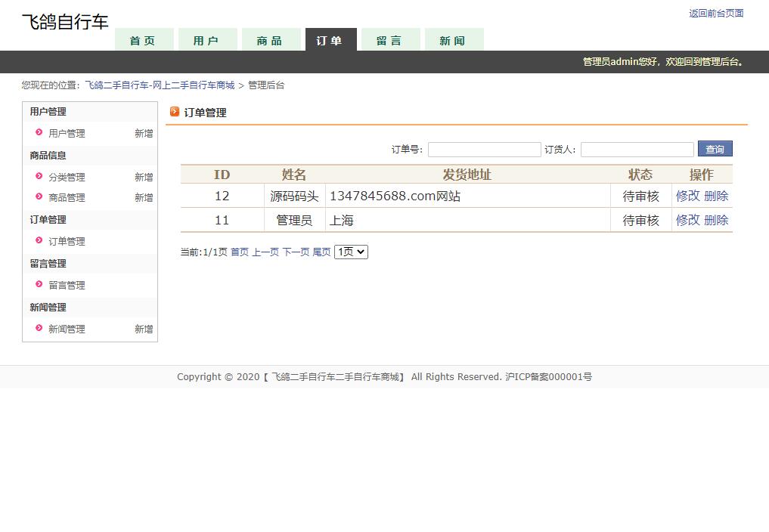769x532 pixels.
Task: Click 新增 next to 新闻管理
Action: 144,329
